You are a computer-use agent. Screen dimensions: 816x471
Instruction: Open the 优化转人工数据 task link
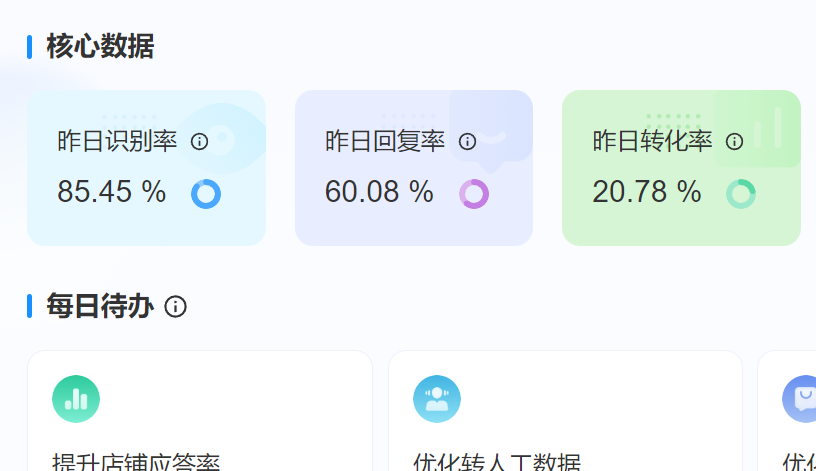tap(497, 462)
